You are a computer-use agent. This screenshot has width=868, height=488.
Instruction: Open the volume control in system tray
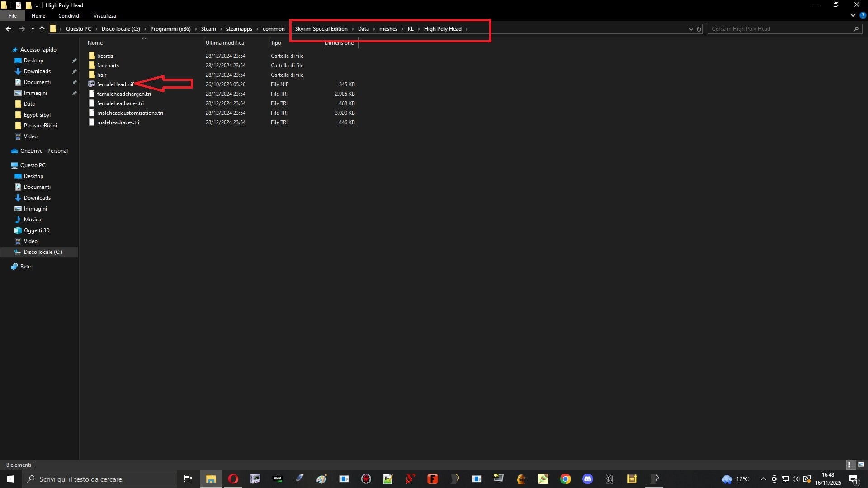coord(796,479)
